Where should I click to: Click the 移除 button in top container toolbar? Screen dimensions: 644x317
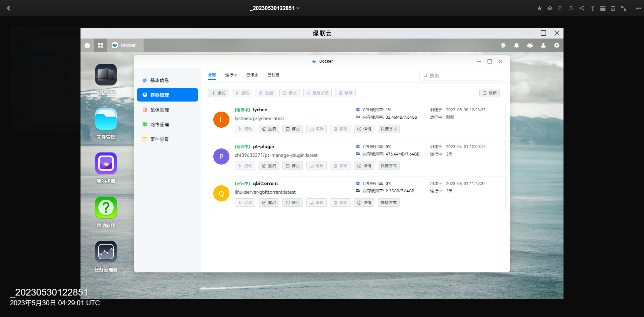pyautogui.click(x=345, y=93)
